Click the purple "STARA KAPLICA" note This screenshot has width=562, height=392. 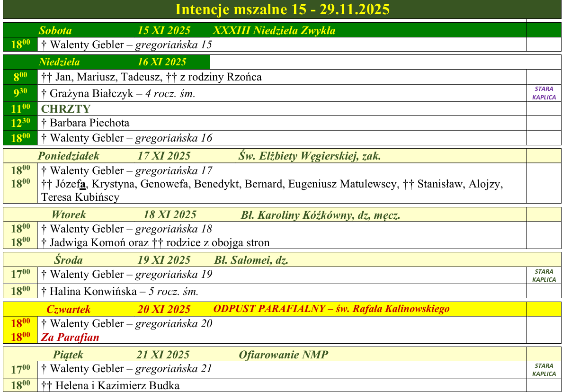coord(544,93)
